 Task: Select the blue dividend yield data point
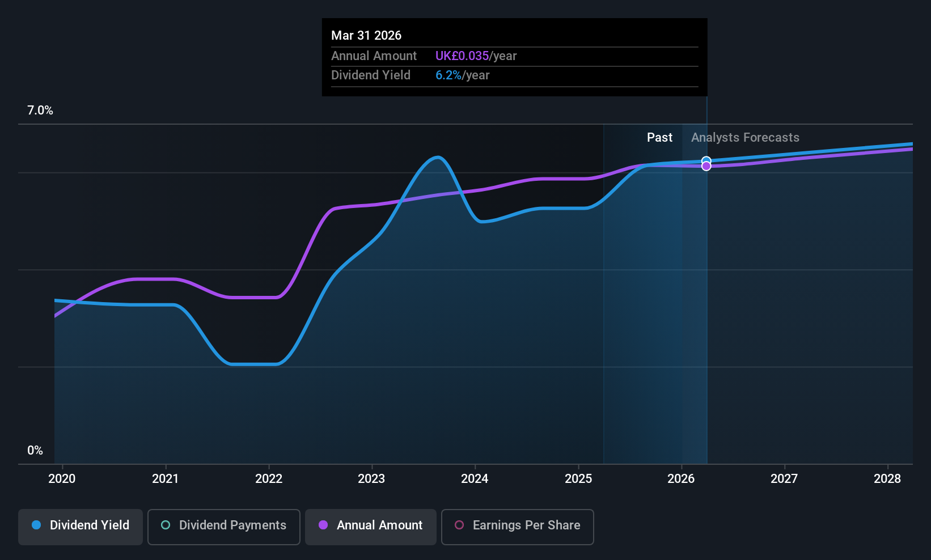click(x=706, y=160)
